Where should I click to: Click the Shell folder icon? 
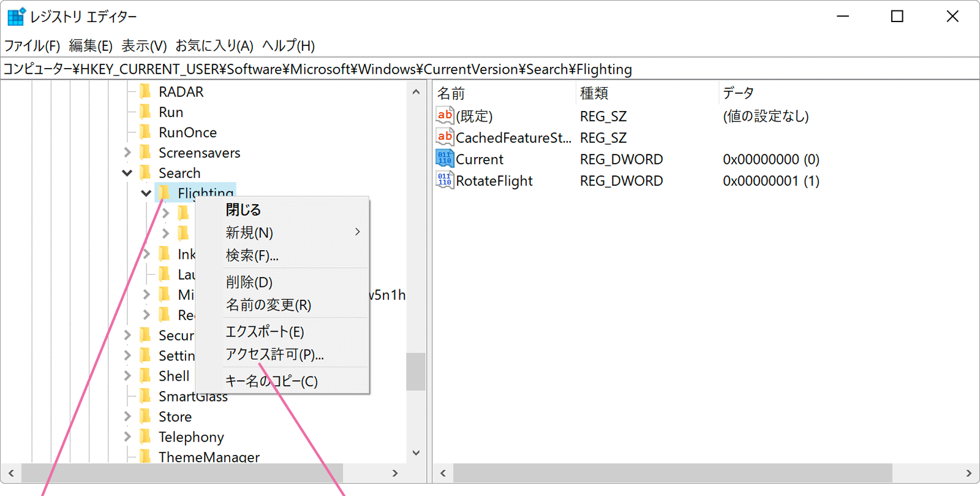145,375
